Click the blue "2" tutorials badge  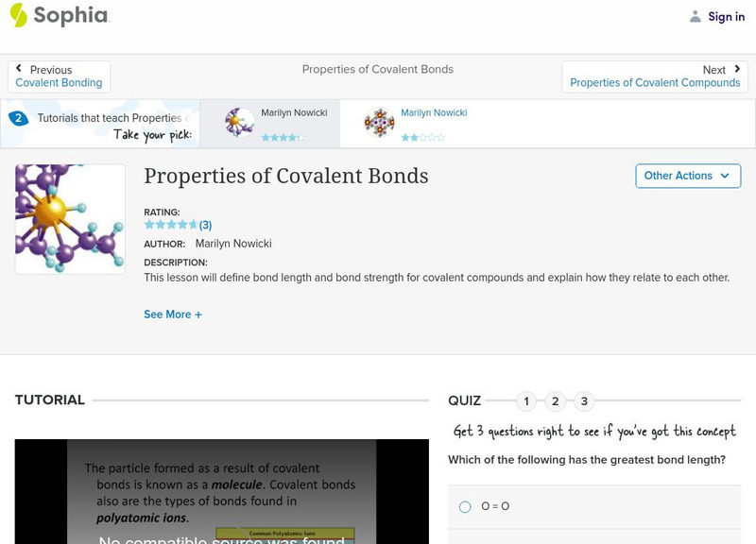(x=19, y=117)
